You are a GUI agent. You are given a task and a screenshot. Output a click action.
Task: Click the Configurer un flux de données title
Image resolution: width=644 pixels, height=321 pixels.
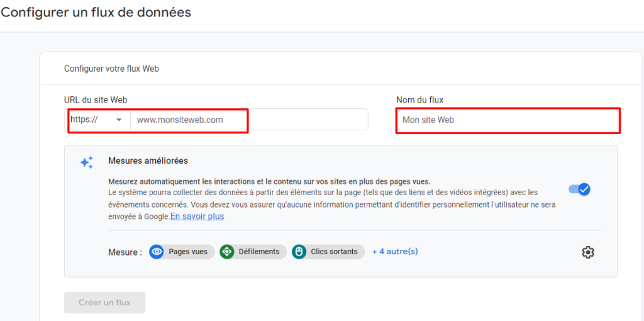coord(96,13)
